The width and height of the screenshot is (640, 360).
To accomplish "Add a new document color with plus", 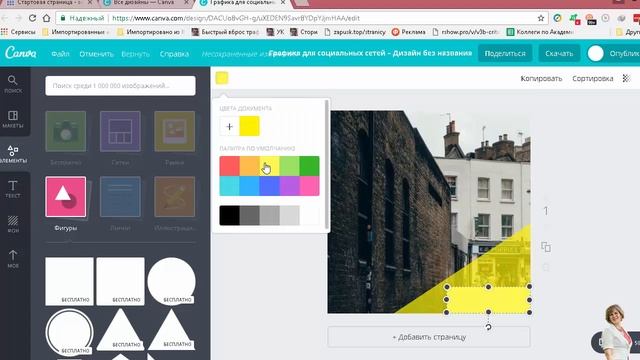I will (x=229, y=126).
